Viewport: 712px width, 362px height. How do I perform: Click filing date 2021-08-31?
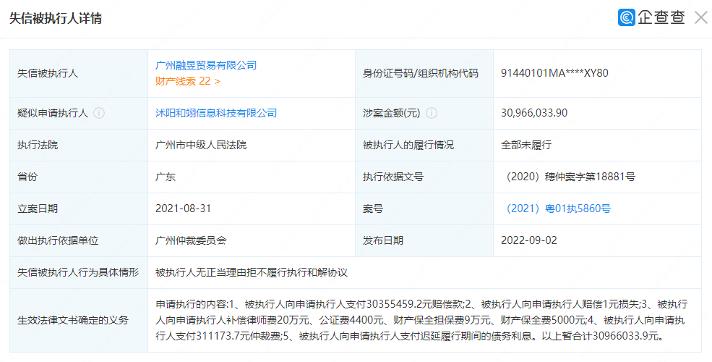pyautogui.click(x=183, y=208)
